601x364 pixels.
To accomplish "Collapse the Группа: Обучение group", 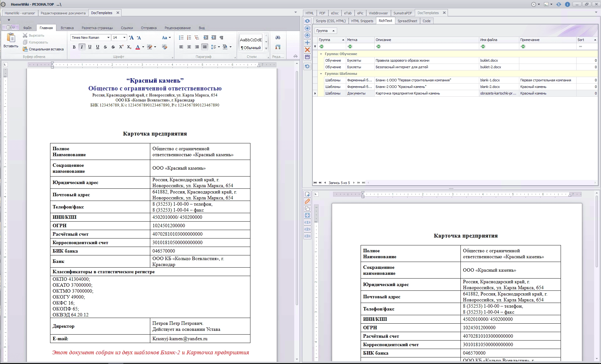I will coord(321,54).
